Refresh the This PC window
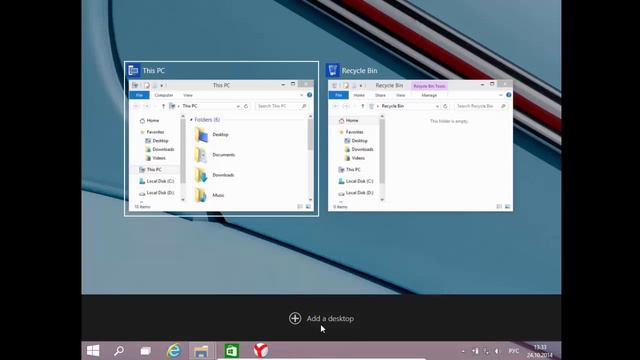The width and height of the screenshot is (640, 360). (x=246, y=106)
